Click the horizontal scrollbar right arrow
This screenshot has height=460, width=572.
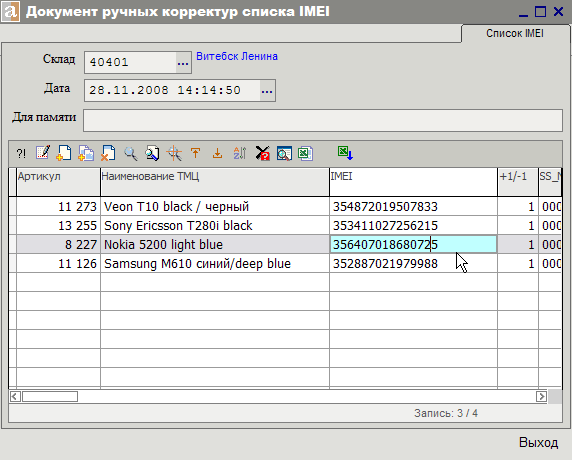click(x=541, y=396)
